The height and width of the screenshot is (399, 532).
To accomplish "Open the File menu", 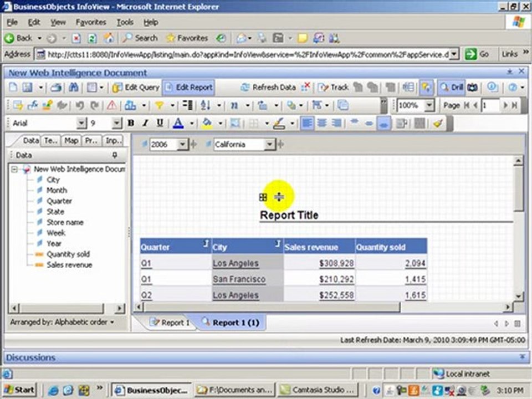I will (x=12, y=22).
